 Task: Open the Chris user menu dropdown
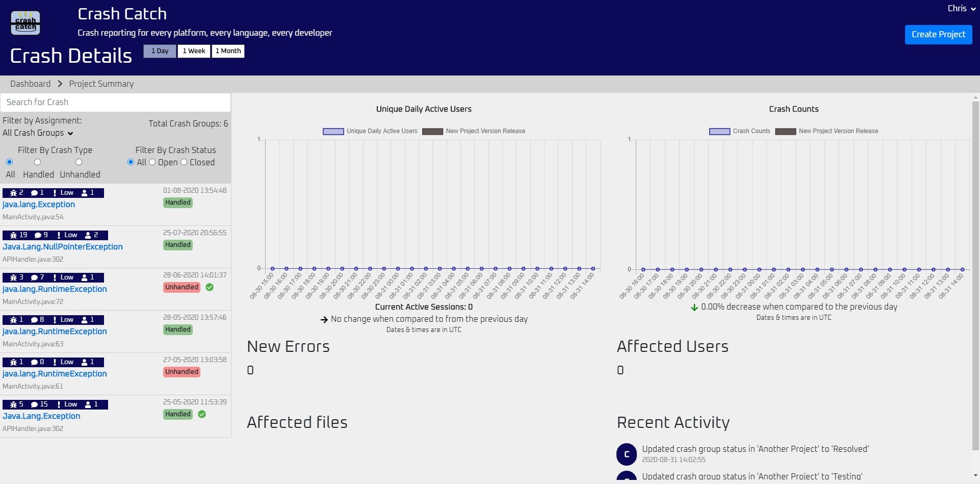962,8
